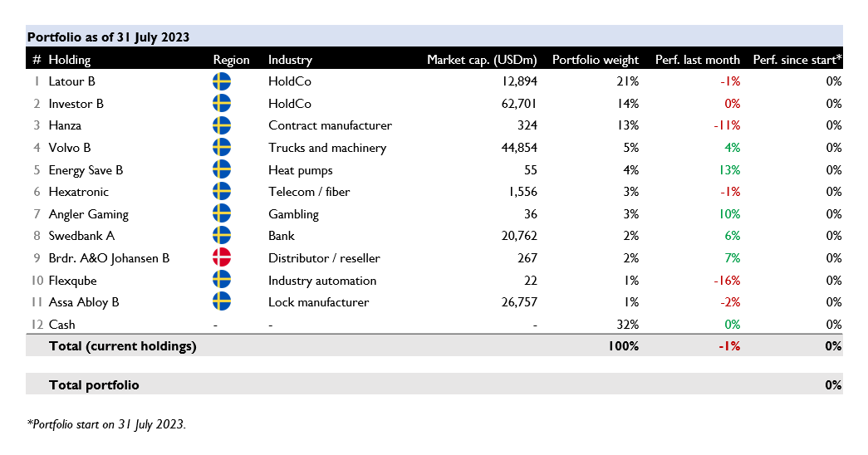Click the 14% portfolio weight cell
This screenshot has height=455, width=868.
628,104
